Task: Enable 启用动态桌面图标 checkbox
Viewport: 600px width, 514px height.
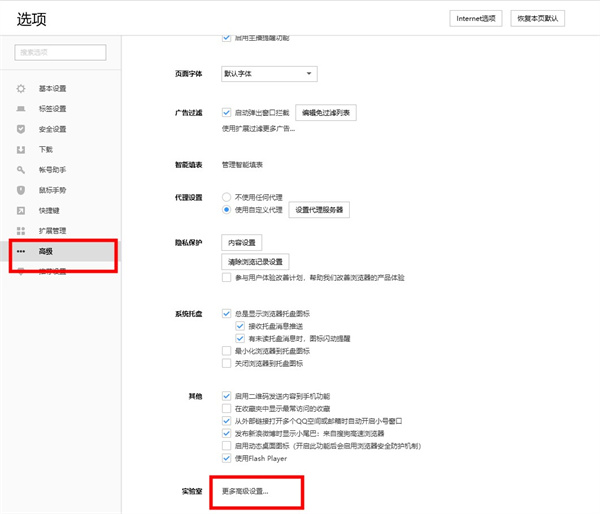Action: click(226, 446)
